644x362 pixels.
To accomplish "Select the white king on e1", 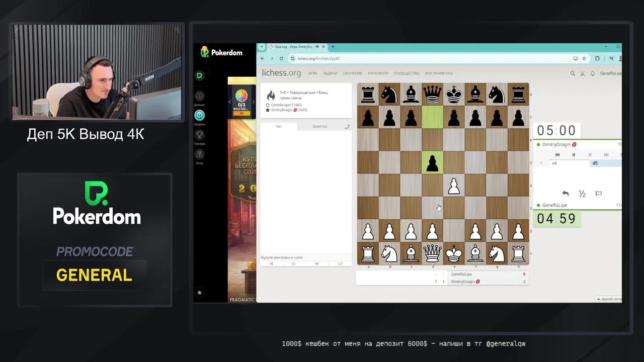I will pyautogui.click(x=454, y=253).
